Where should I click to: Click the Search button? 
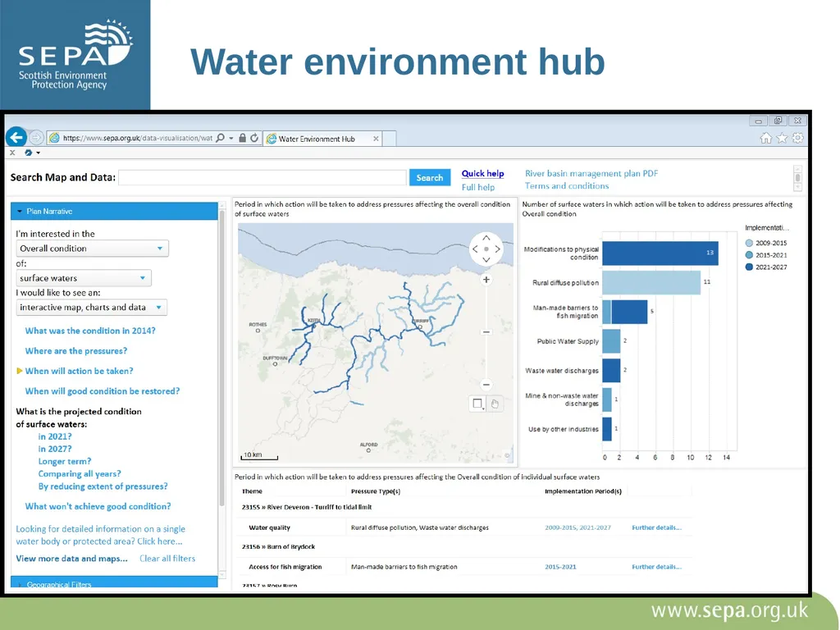pyautogui.click(x=430, y=177)
